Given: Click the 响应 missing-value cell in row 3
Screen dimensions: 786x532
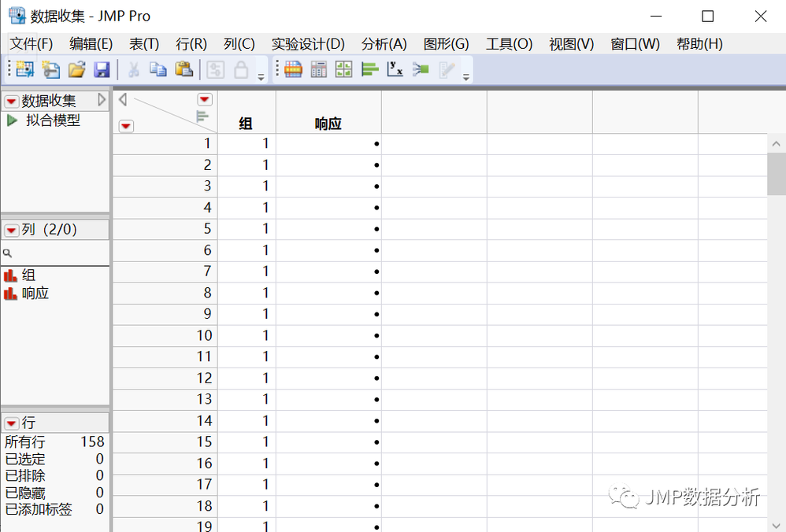Looking at the screenshot, I should pyautogui.click(x=328, y=187).
